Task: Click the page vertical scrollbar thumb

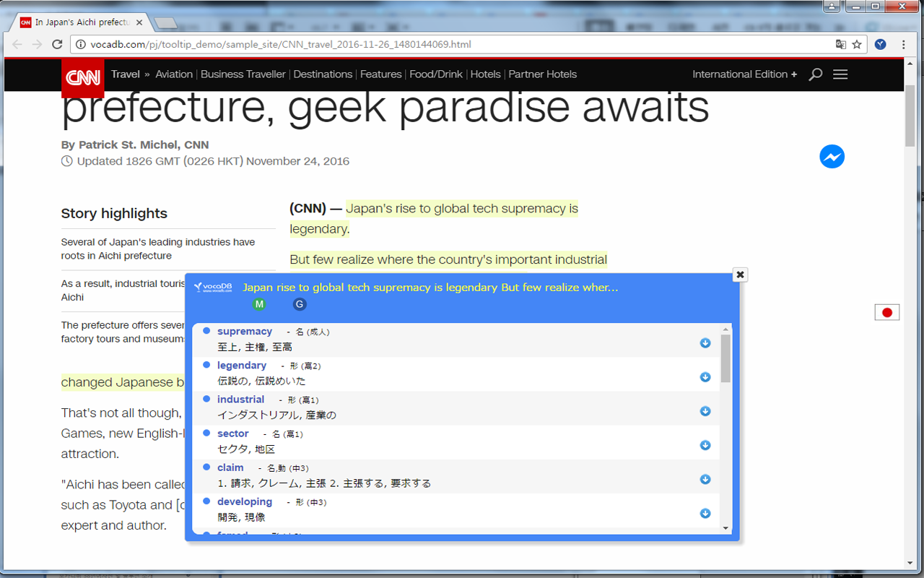Action: (910, 115)
